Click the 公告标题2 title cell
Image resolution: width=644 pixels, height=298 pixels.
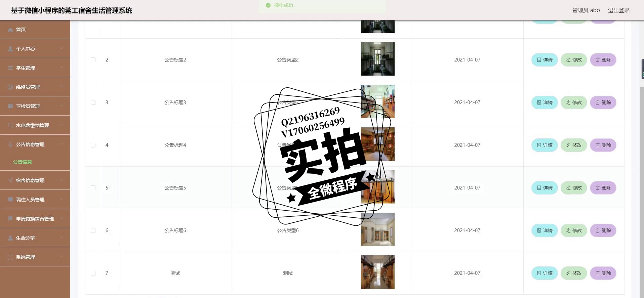[x=175, y=60]
